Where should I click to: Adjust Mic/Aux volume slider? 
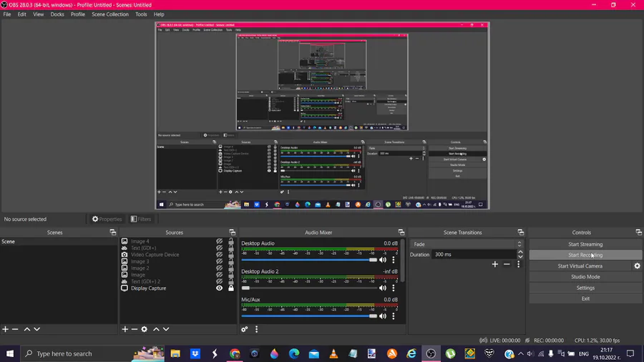(x=309, y=316)
